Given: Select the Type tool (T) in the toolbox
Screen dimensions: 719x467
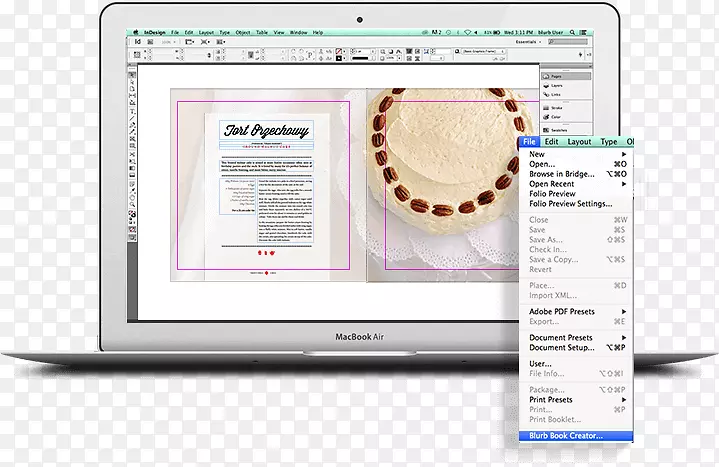Looking at the screenshot, I should pyautogui.click(x=132, y=111).
